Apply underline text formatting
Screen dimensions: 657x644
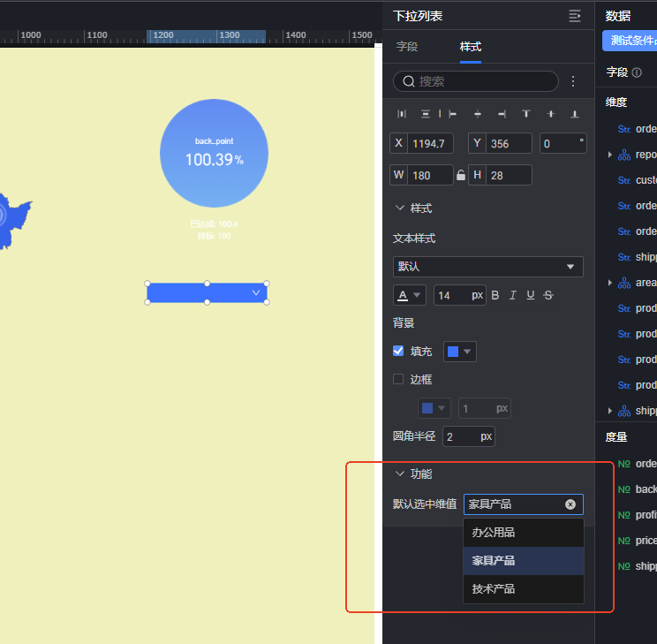[x=530, y=295]
